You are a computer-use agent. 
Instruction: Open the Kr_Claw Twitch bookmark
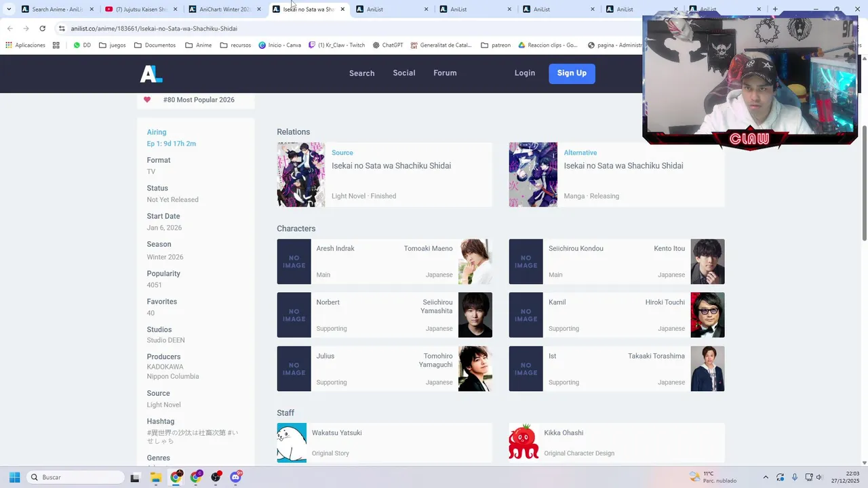(x=336, y=45)
